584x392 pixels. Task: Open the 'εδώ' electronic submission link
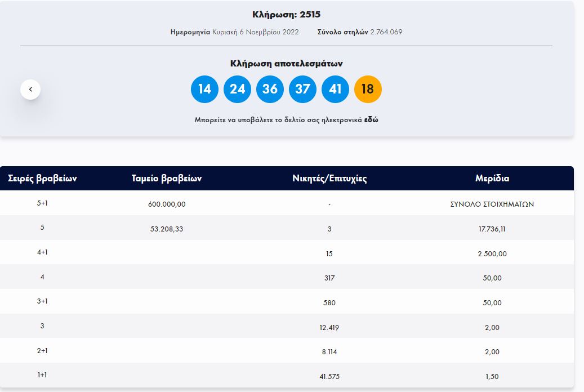click(x=371, y=120)
